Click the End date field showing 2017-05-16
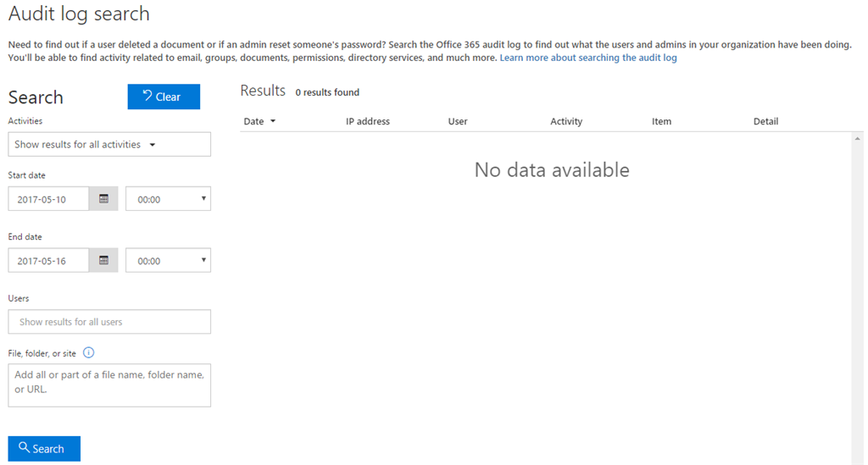 tap(48, 260)
